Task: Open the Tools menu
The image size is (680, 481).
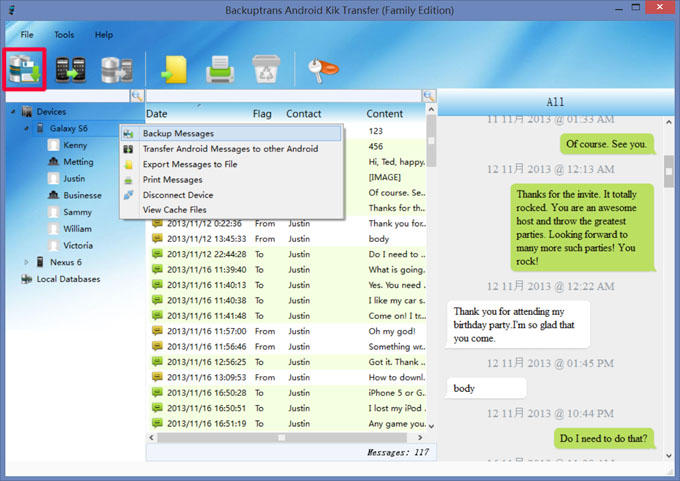Action: [x=64, y=35]
